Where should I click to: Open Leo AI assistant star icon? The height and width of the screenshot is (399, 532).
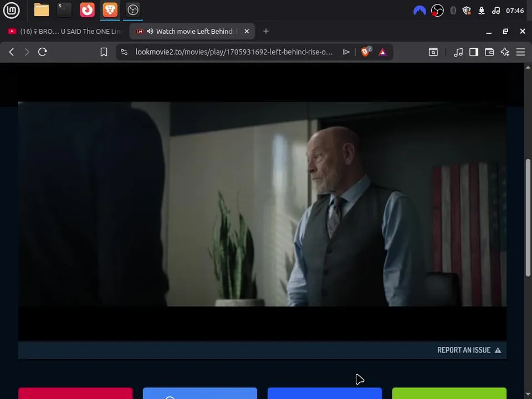[x=505, y=52]
